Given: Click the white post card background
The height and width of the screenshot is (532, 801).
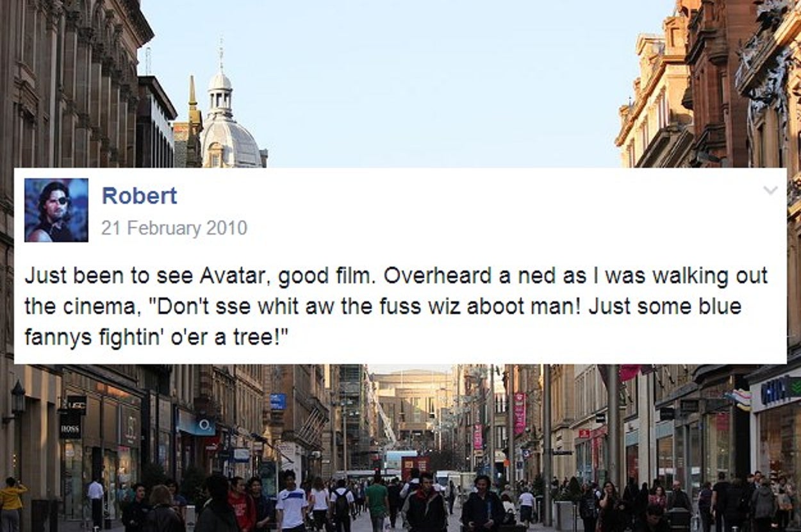Looking at the screenshot, I should click(x=400, y=266).
